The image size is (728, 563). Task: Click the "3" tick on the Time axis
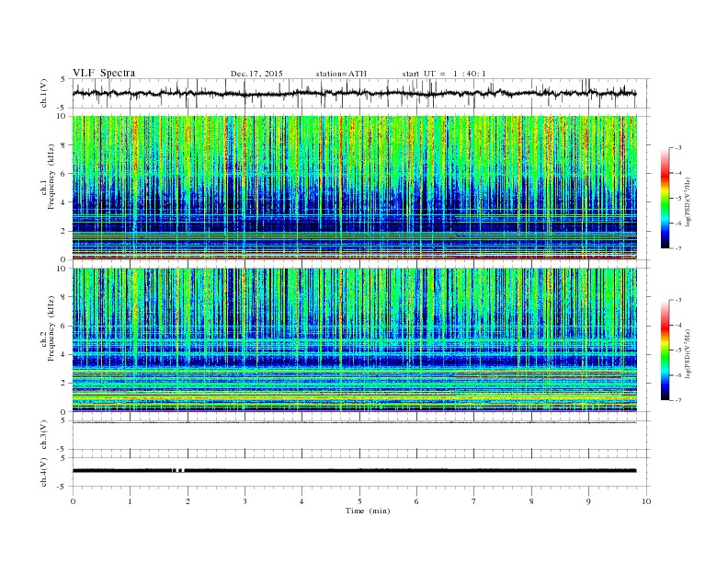click(x=245, y=501)
